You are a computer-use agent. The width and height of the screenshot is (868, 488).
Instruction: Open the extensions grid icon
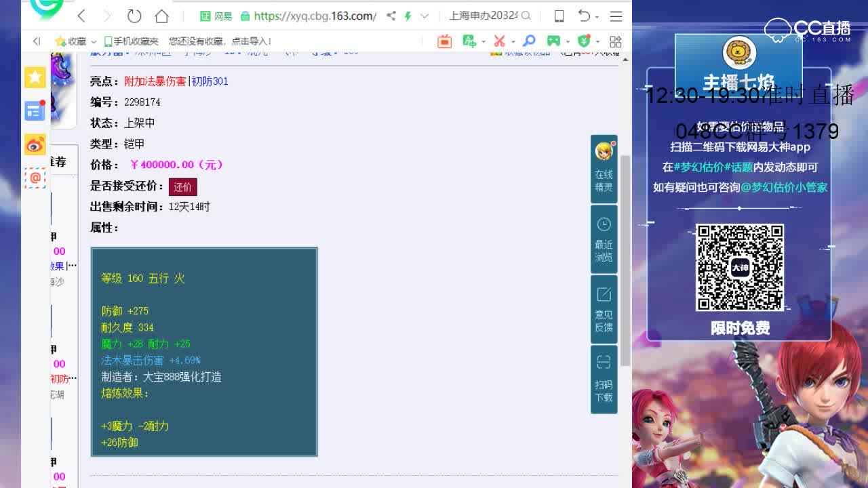[x=616, y=41]
